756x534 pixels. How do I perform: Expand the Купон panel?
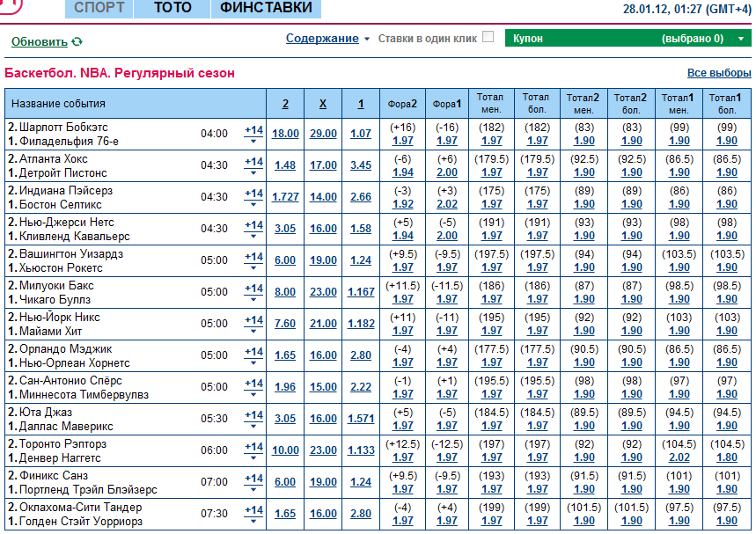(628, 38)
